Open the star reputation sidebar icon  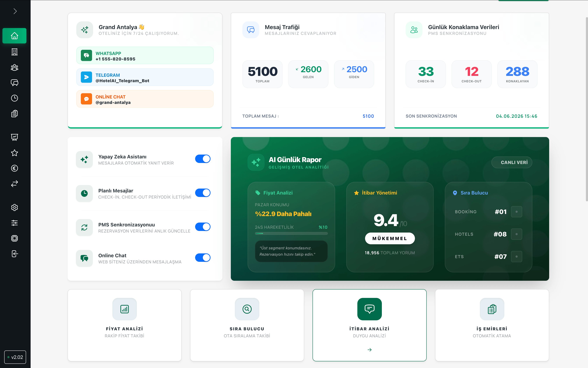tap(15, 153)
